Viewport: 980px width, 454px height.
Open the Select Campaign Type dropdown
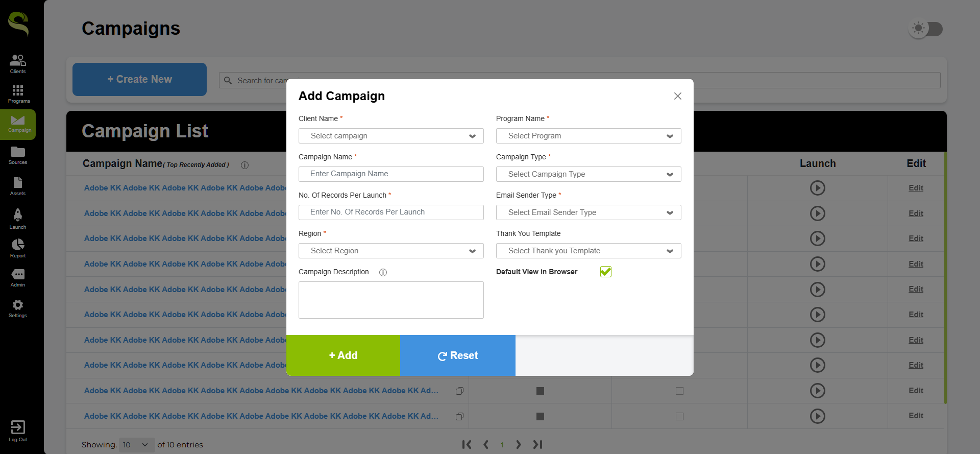(589, 174)
